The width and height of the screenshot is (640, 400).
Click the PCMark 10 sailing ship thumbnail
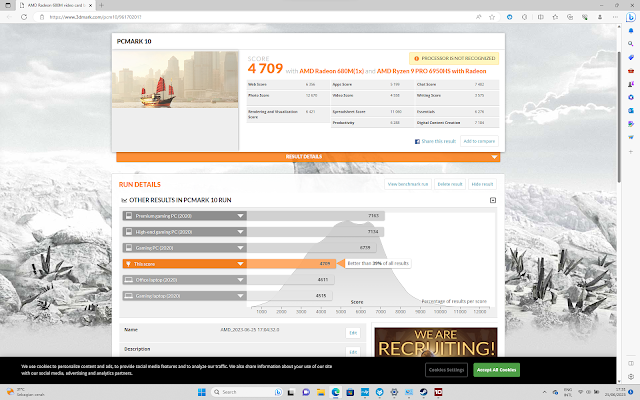click(x=175, y=79)
